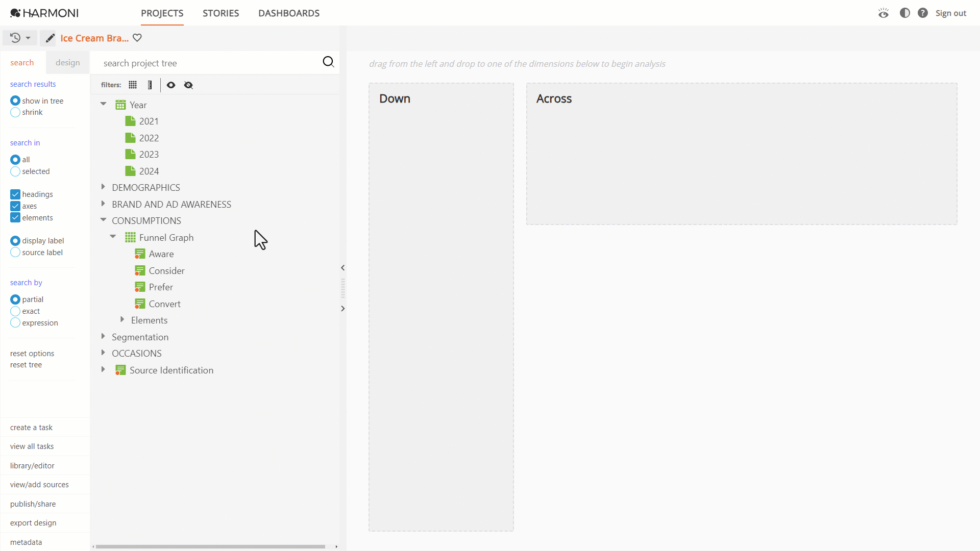
Task: Click the Funnel Graph grid icon
Action: point(130,238)
